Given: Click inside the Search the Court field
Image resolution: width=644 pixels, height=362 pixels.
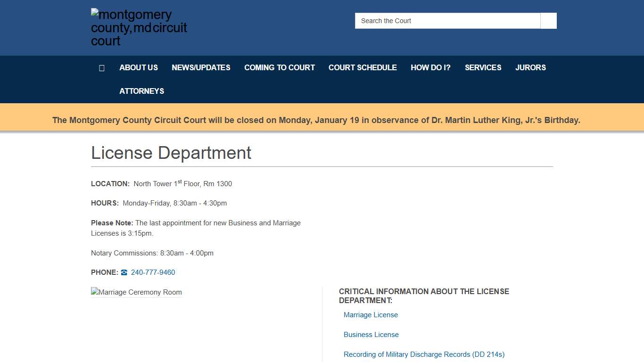Looking at the screenshot, I should point(447,21).
